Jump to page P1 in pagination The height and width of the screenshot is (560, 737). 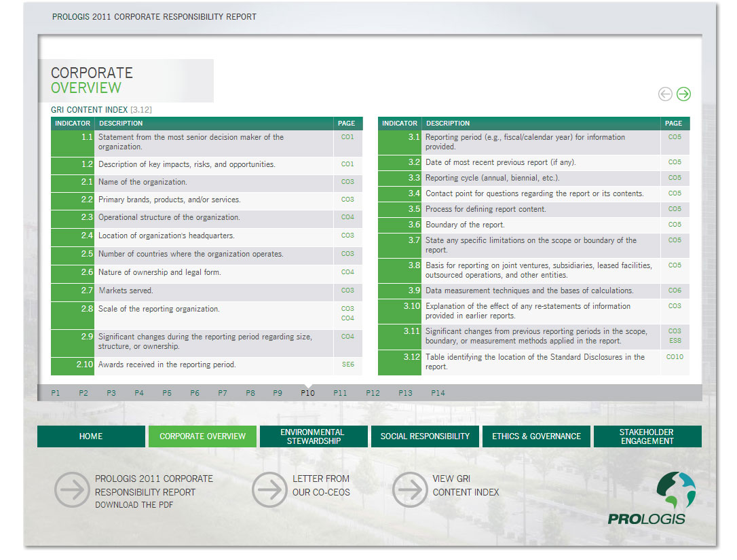pyautogui.click(x=56, y=393)
